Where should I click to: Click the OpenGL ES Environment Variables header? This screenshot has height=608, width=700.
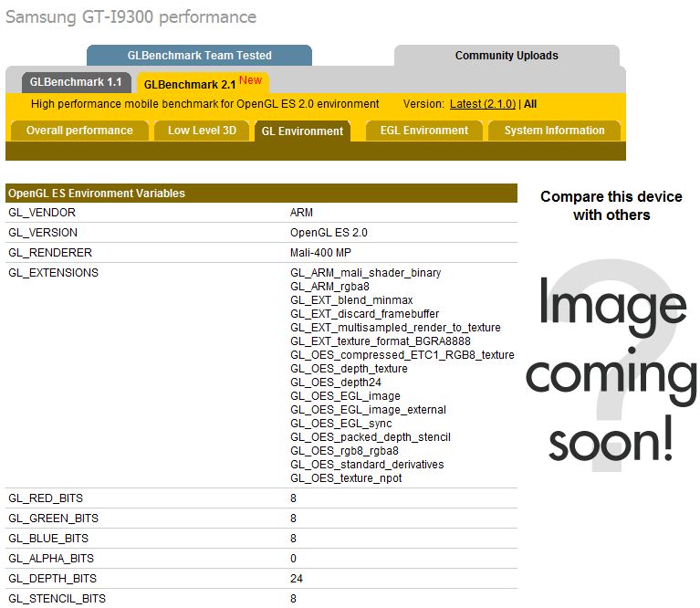(x=261, y=193)
